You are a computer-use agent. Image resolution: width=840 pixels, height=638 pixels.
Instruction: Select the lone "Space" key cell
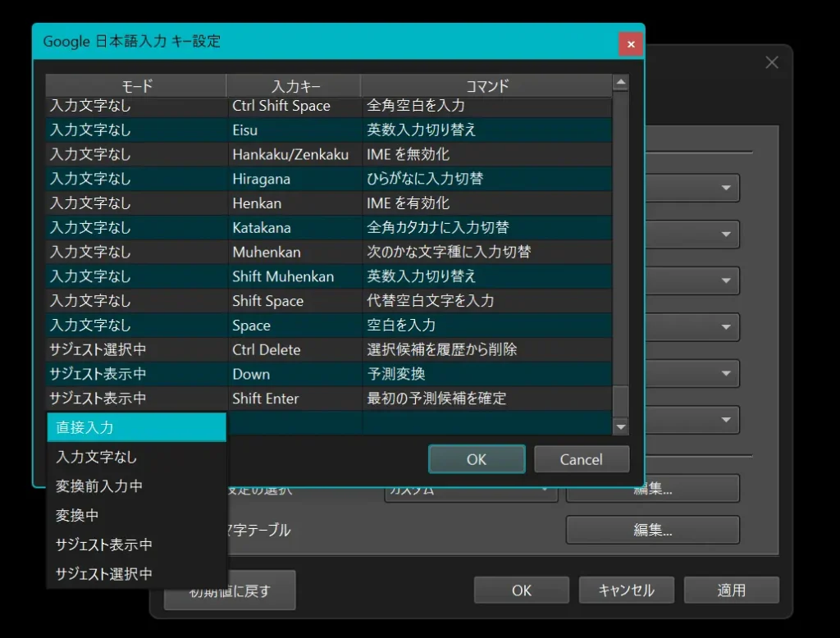click(x=294, y=326)
